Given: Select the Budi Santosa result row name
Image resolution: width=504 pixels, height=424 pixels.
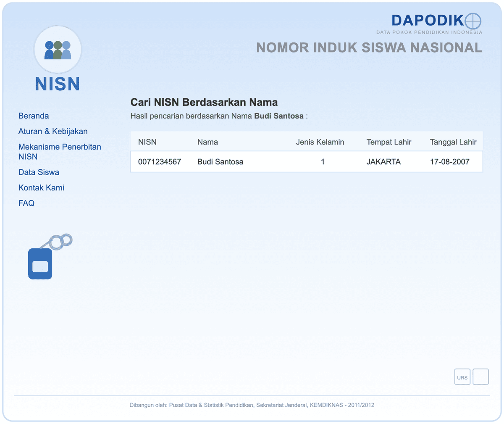Looking at the screenshot, I should pyautogui.click(x=220, y=162).
